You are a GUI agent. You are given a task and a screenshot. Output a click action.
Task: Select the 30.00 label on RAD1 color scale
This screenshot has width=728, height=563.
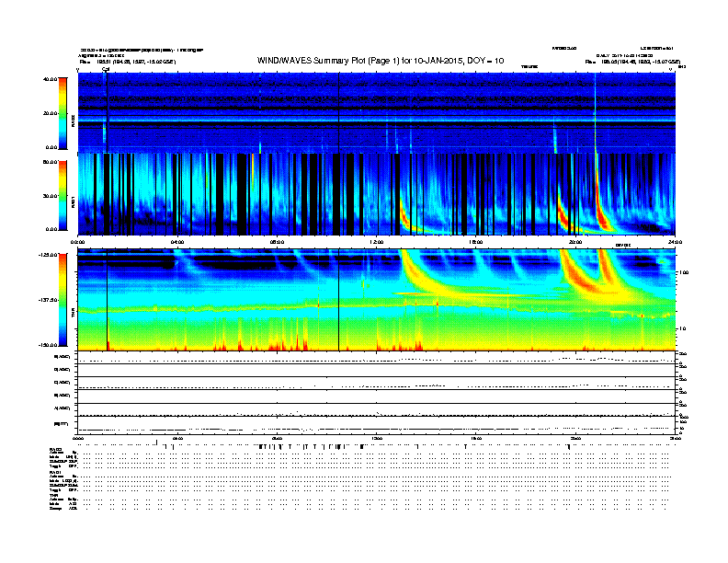point(50,196)
